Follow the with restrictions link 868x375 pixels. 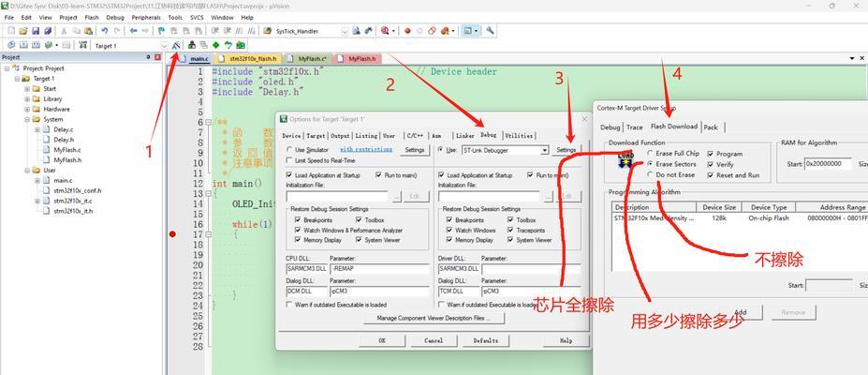coord(366,150)
